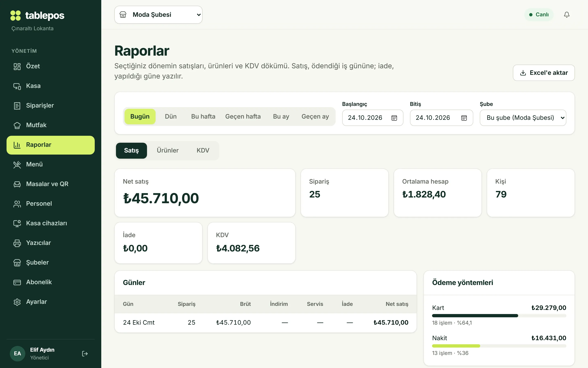The image size is (588, 368).
Task: Open notifications bell icon
Action: coord(567,15)
